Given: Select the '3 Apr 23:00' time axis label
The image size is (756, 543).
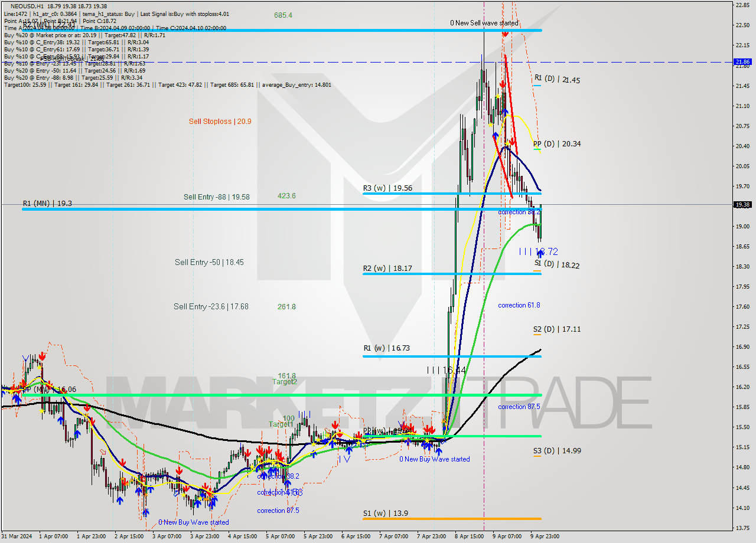Looking at the screenshot, I should pos(205,537).
